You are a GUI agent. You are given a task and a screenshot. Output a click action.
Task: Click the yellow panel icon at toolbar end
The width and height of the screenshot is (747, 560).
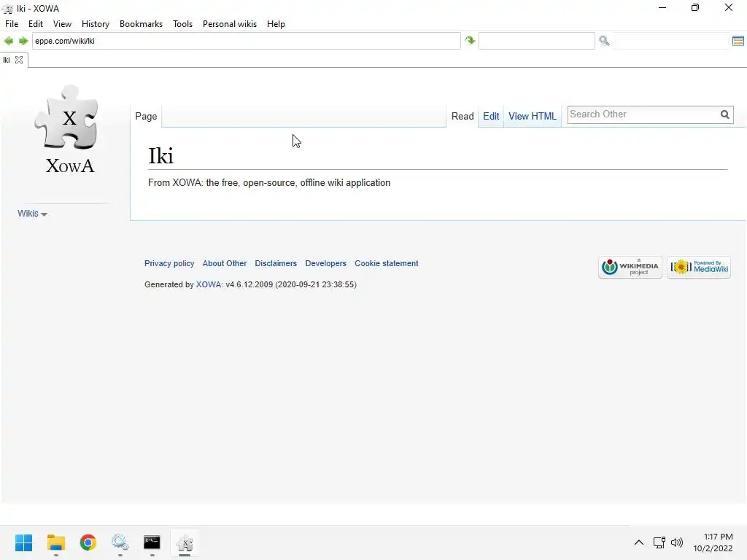point(738,41)
